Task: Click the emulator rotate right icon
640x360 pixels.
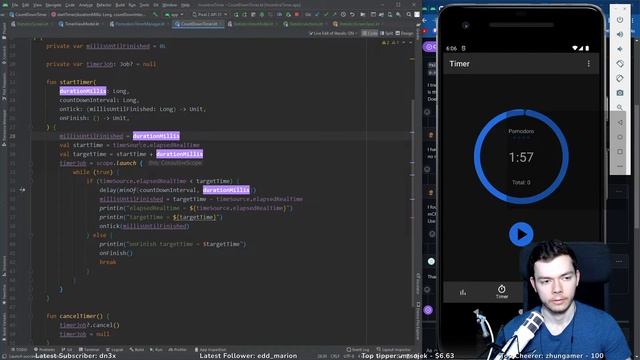Action: click(x=620, y=78)
